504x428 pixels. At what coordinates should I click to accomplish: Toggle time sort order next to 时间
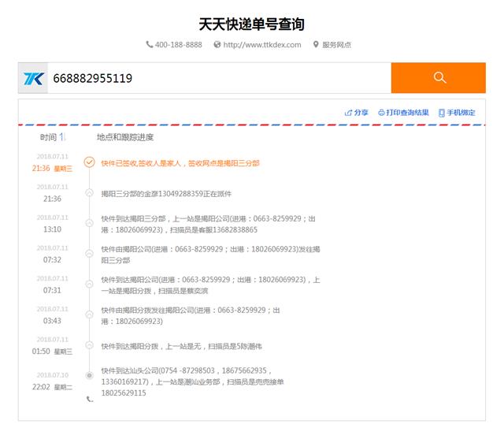(62, 137)
